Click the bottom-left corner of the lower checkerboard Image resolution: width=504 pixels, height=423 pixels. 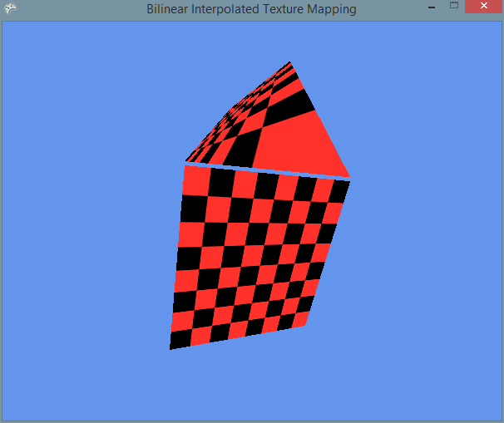click(x=172, y=347)
